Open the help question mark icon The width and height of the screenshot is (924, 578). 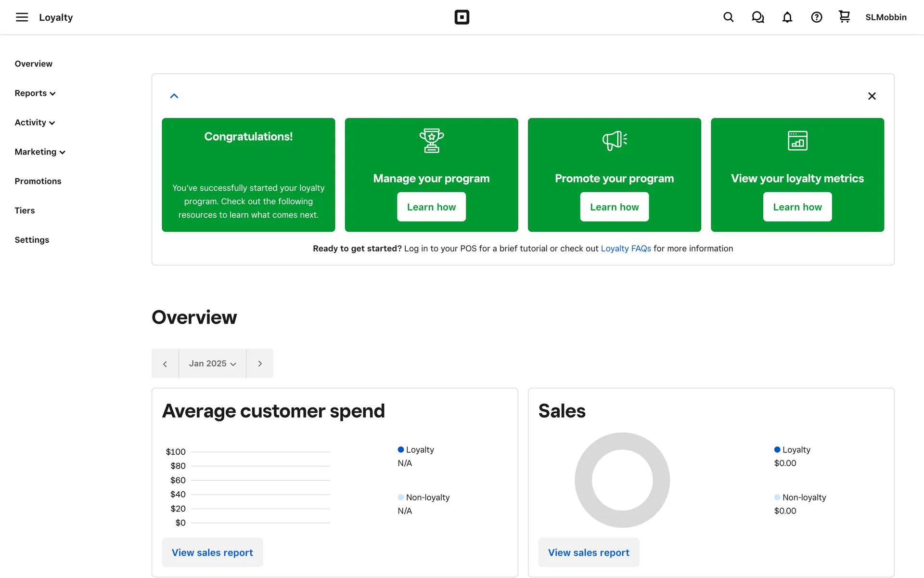click(x=816, y=17)
